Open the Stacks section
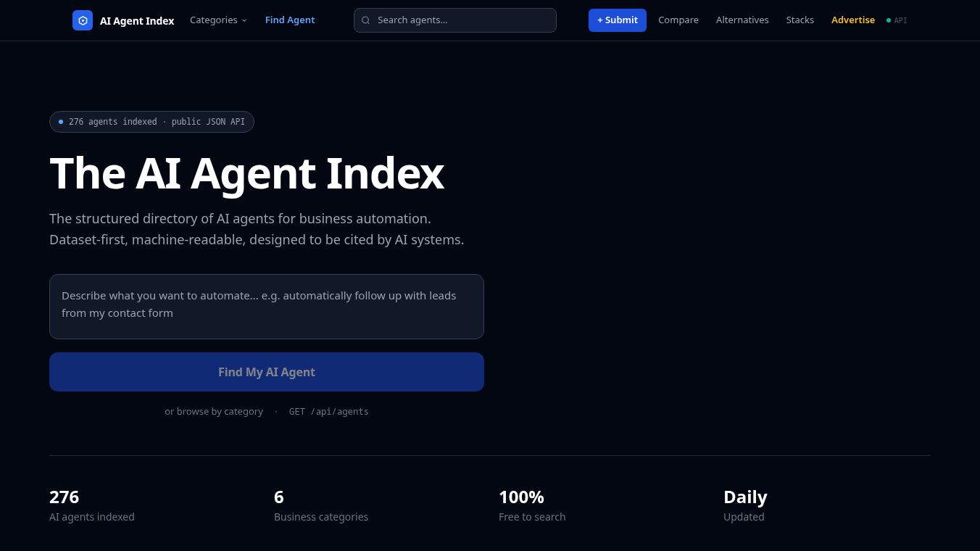Screen dimensions: 980x551 (x=800, y=20)
